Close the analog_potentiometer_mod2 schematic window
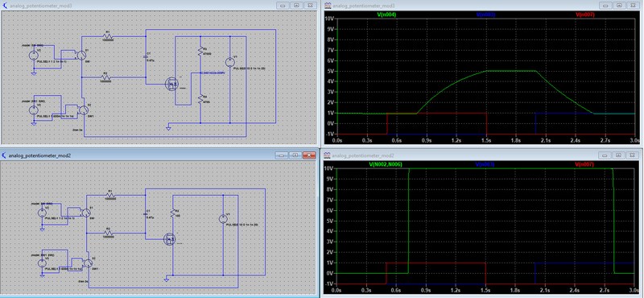644x298 pixels. tap(309, 155)
